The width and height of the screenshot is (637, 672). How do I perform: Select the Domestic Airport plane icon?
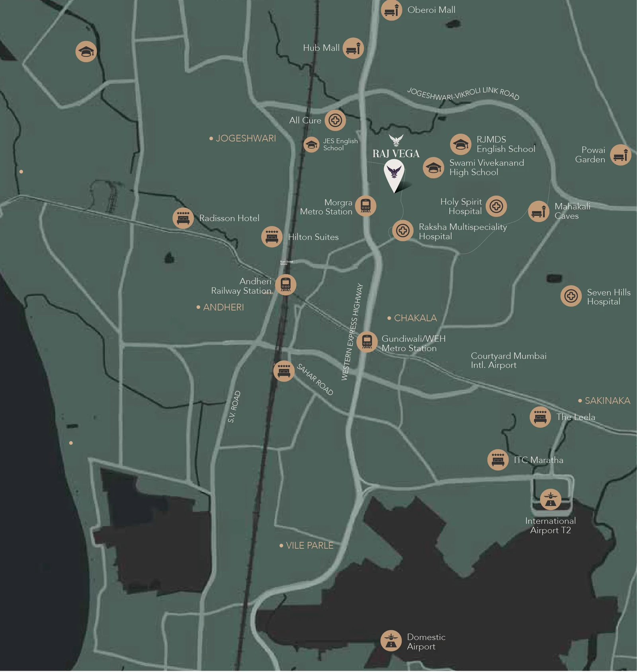(x=391, y=641)
